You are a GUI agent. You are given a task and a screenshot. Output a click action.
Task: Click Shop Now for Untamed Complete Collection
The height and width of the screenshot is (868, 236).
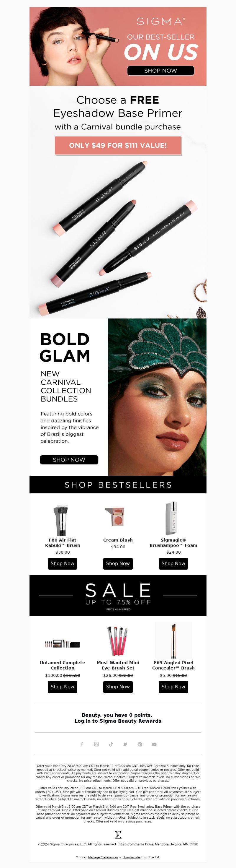[x=63, y=686]
